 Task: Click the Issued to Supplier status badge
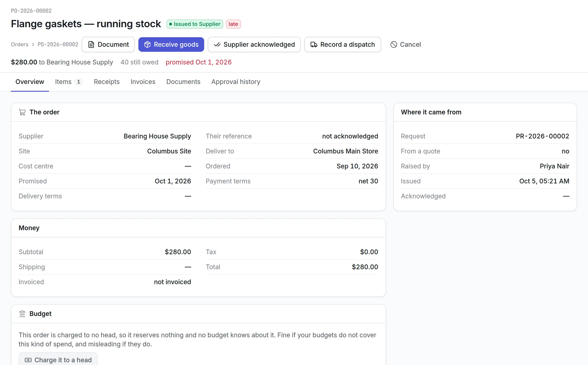click(x=195, y=24)
